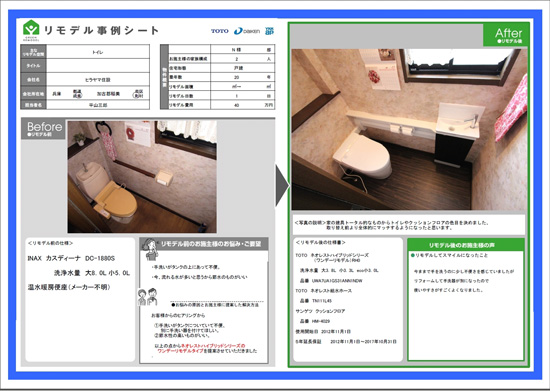Click the 平山三郎 name cell
This screenshot has width=550, height=391.
pyautogui.click(x=98, y=105)
